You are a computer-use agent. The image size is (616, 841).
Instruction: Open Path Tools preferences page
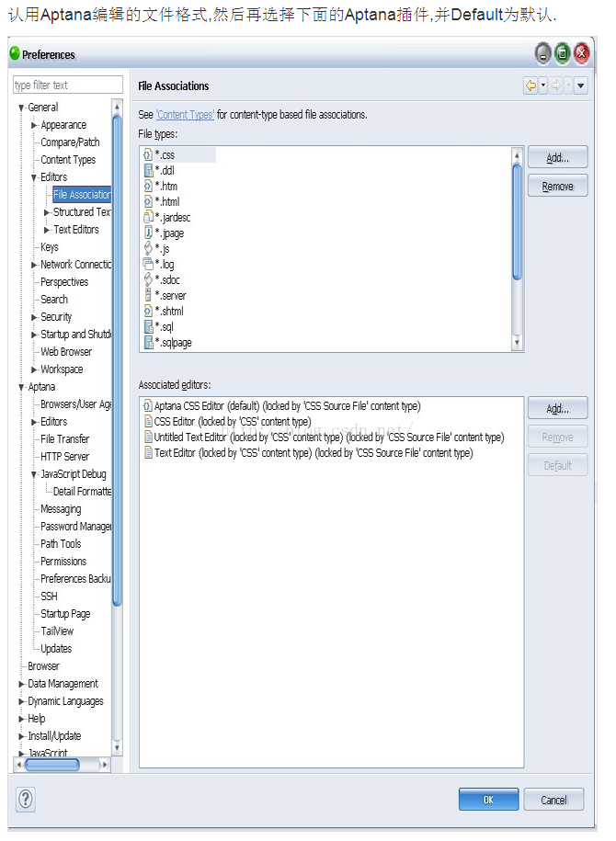(61, 544)
